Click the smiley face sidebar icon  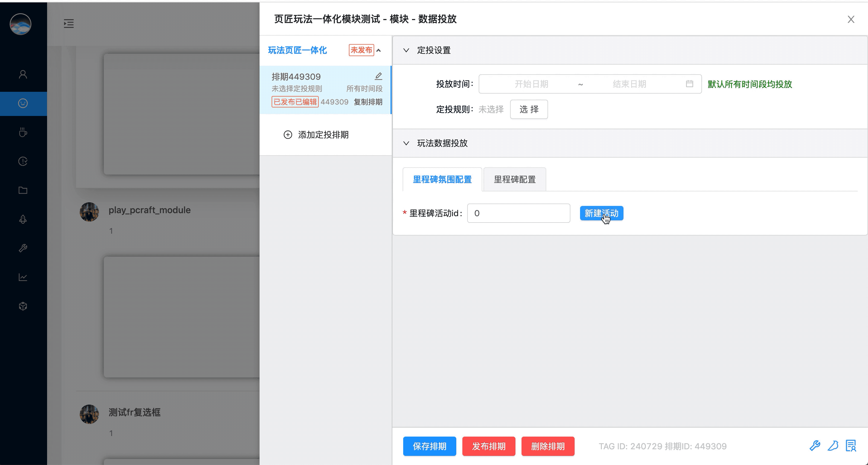click(x=23, y=103)
